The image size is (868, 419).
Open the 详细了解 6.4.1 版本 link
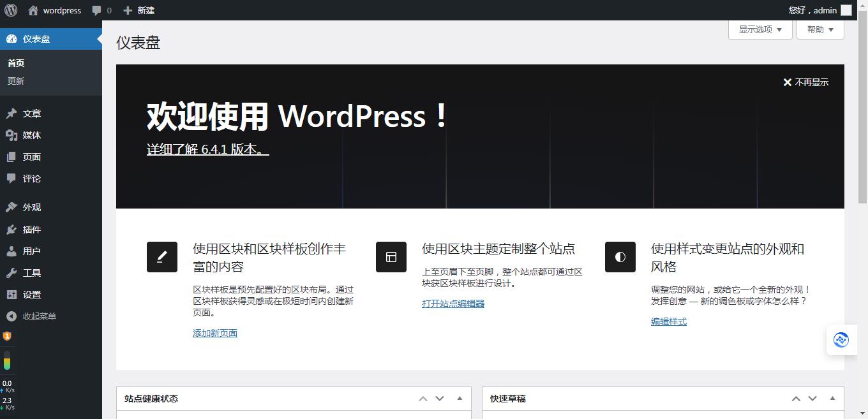point(208,149)
